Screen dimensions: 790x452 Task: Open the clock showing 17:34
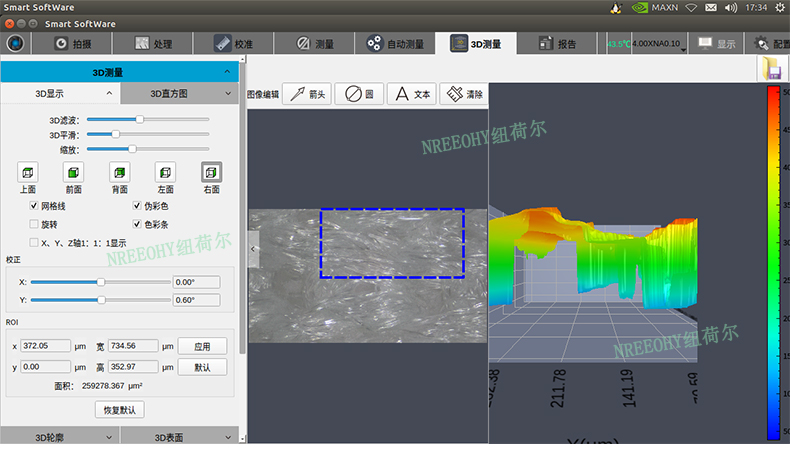(x=756, y=8)
